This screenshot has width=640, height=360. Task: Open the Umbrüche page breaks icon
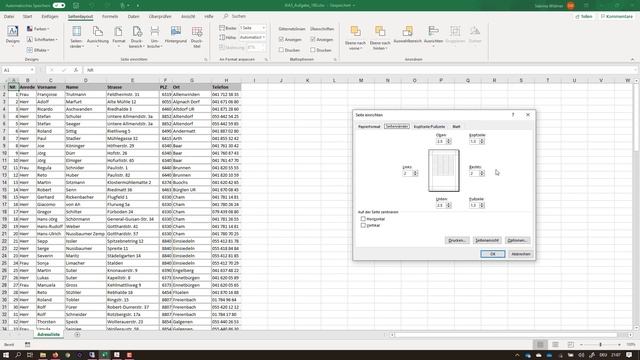pos(155,36)
